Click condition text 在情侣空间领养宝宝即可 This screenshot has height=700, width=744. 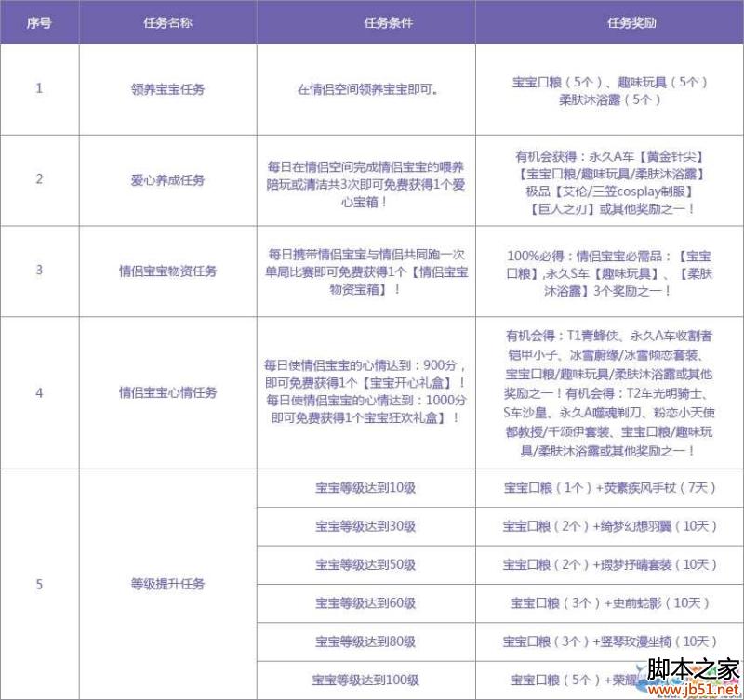click(365, 90)
